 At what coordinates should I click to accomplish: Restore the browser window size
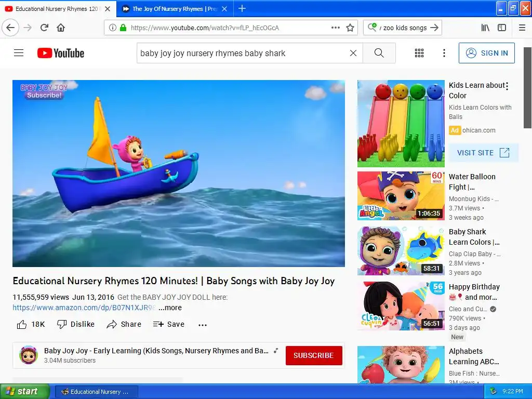513,8
